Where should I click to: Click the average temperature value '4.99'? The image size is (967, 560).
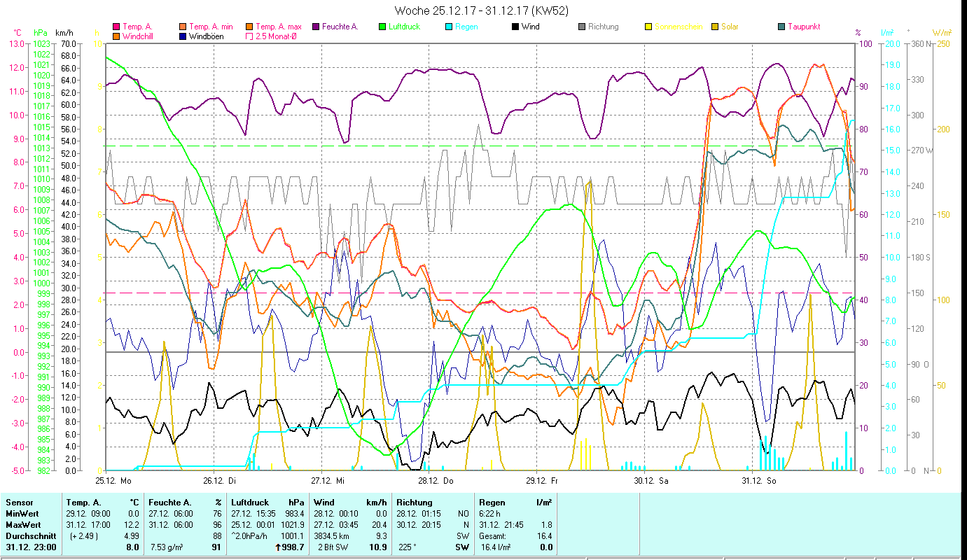[x=131, y=536]
